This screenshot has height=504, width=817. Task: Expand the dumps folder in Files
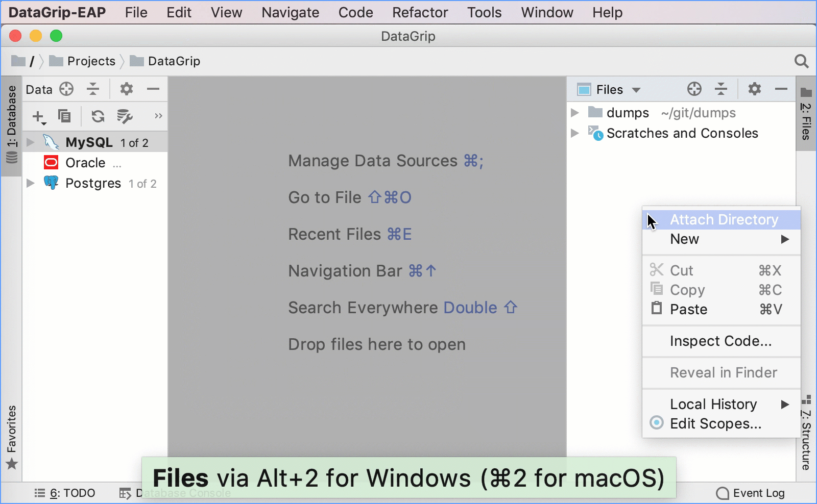pos(575,113)
